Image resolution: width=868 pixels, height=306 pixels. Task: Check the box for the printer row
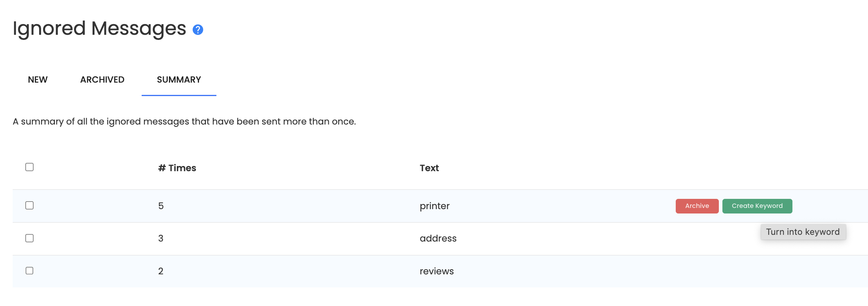coord(29,206)
